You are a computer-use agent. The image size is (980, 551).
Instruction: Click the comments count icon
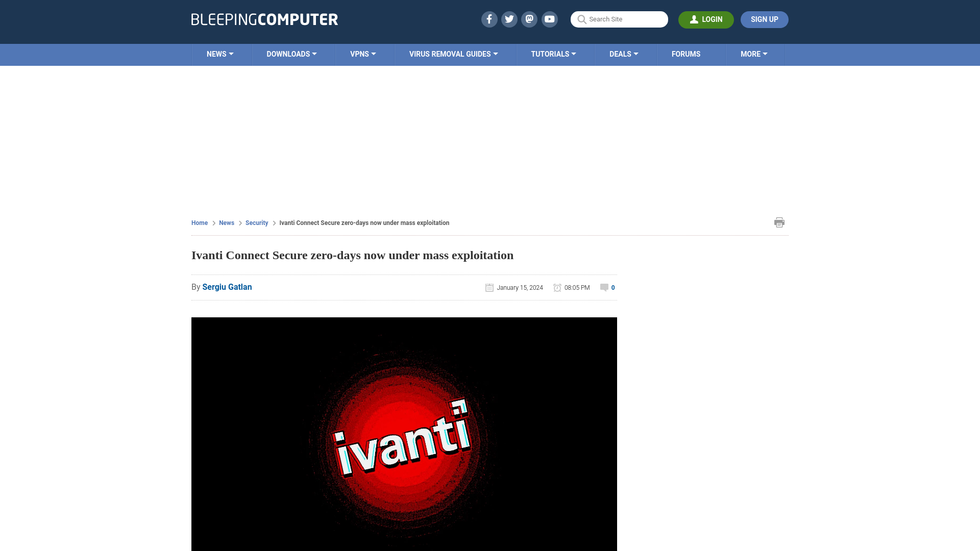(604, 287)
